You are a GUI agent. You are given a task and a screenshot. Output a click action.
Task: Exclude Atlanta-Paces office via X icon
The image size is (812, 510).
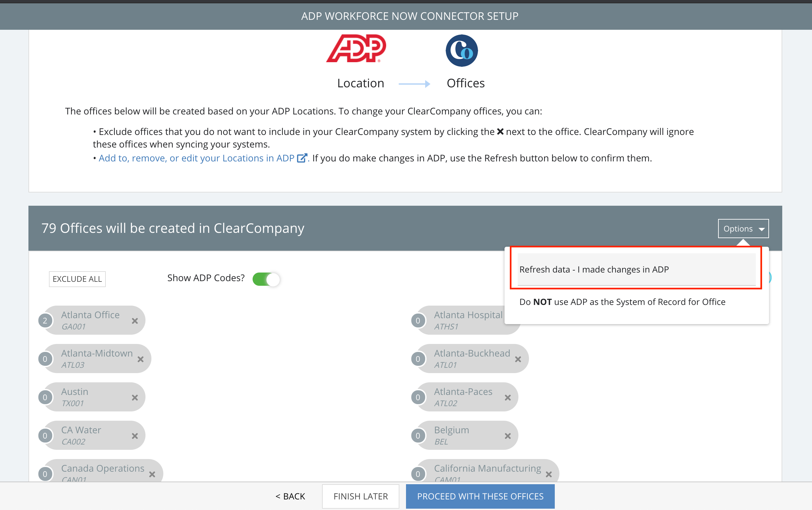point(507,398)
